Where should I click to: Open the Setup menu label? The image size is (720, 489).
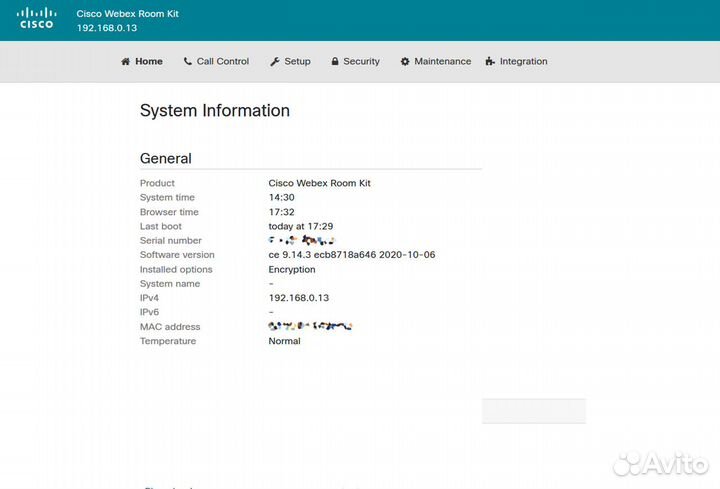point(297,61)
